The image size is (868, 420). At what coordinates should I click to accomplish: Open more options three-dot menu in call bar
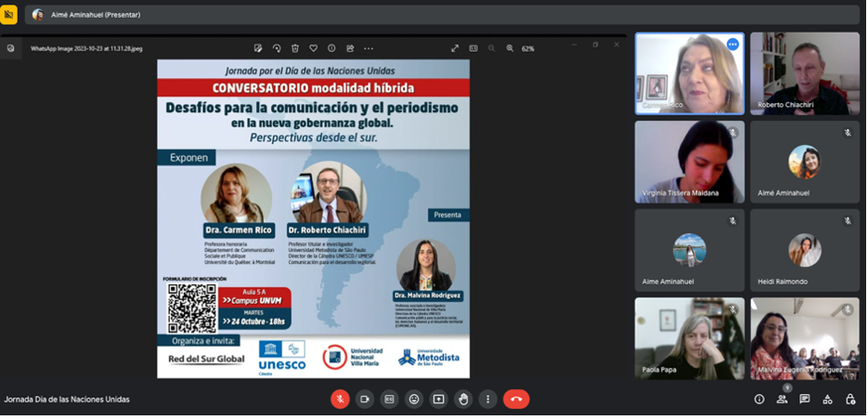[x=487, y=400]
